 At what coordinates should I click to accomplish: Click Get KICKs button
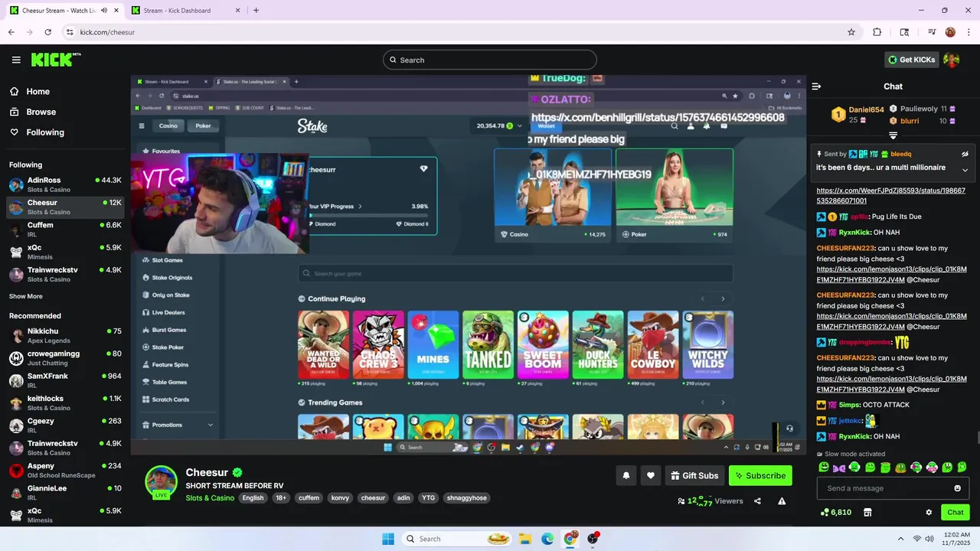point(911,60)
